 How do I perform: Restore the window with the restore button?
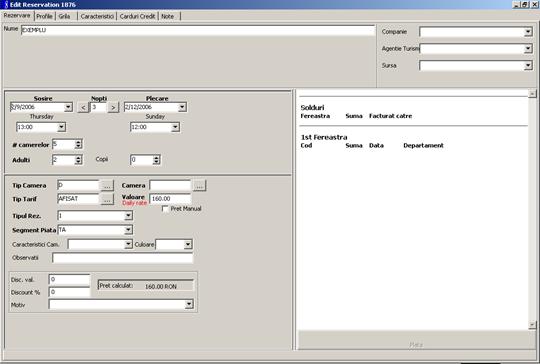tap(525, 4)
